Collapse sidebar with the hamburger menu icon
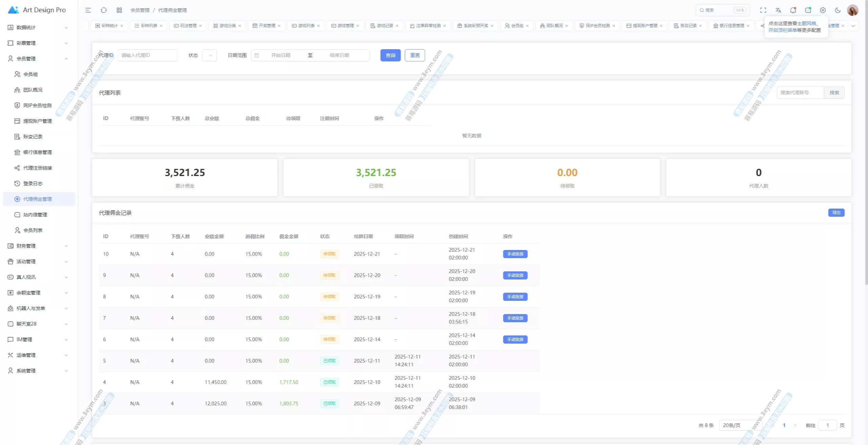 pos(88,10)
